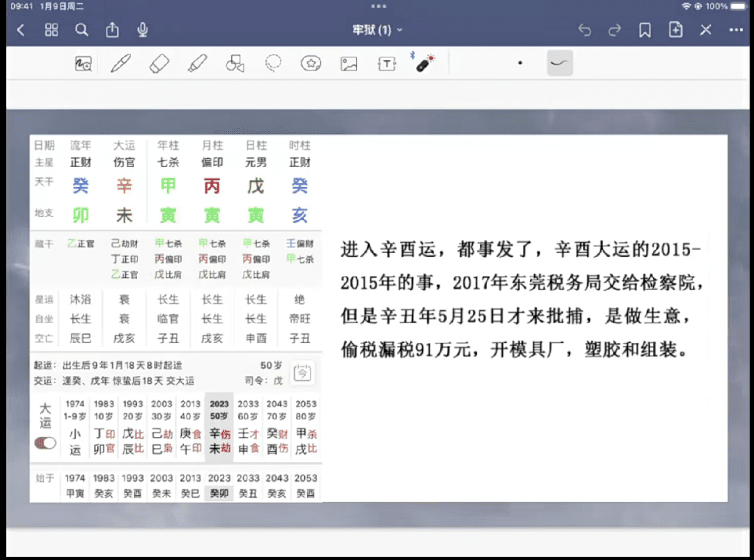This screenshot has width=754, height=560.
Task: Add a new page with plus icon
Action: (675, 30)
